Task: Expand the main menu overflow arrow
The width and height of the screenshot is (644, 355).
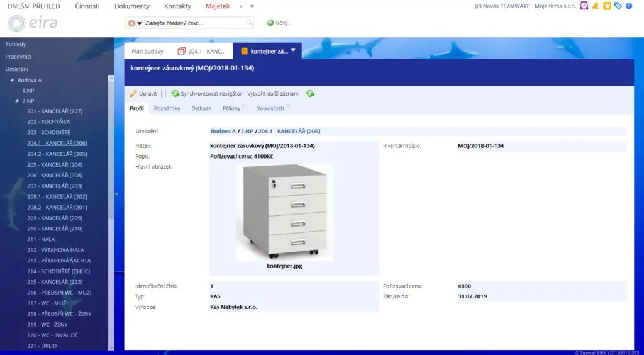Action: click(252, 6)
